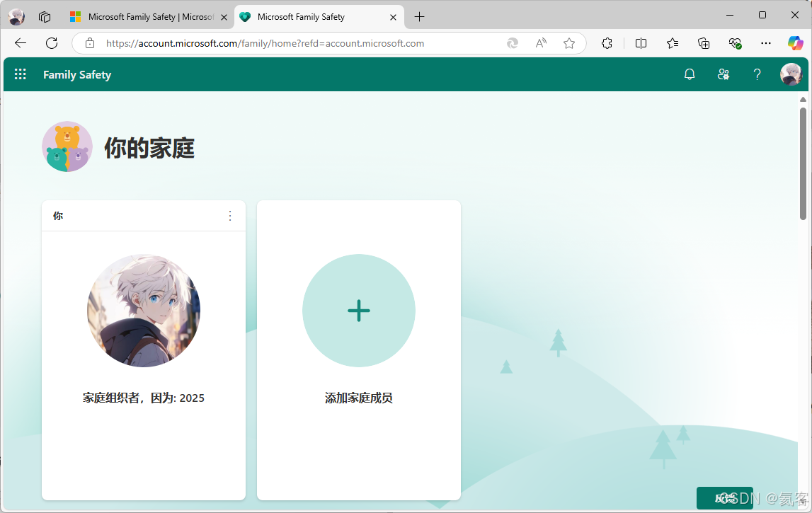Open browser settings and more menu
This screenshot has width=812, height=513.
766,43
